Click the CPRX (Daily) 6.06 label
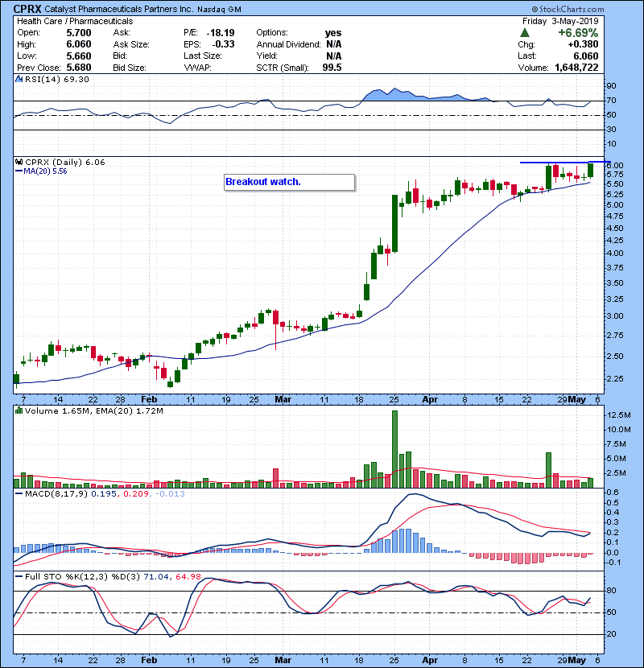Viewport: 644px width, 668px height. coord(64,162)
